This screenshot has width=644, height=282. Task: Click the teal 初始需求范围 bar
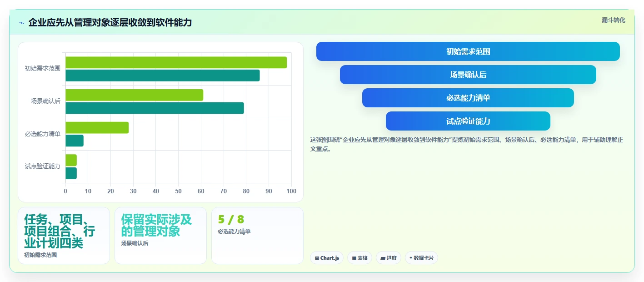coord(163,76)
